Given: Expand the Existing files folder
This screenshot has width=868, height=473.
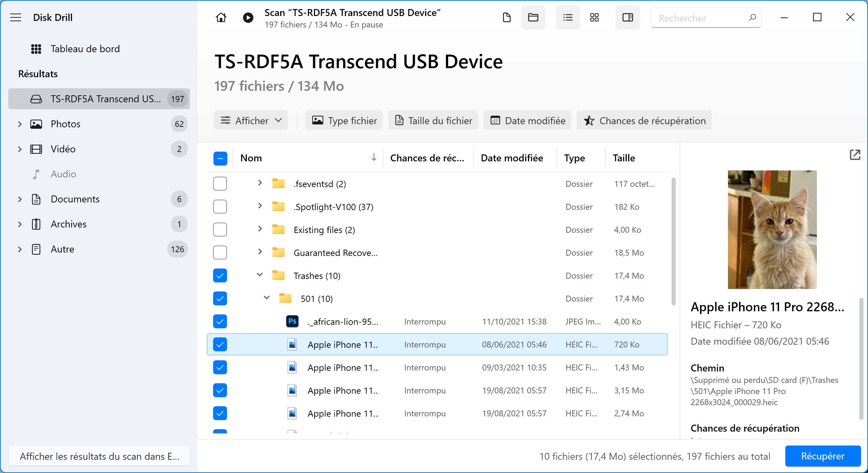Looking at the screenshot, I should [x=260, y=229].
